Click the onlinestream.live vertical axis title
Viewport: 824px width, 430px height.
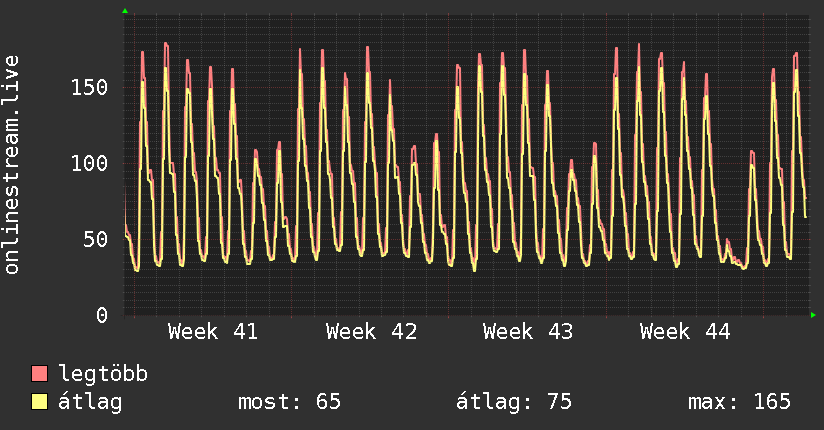pyautogui.click(x=11, y=165)
